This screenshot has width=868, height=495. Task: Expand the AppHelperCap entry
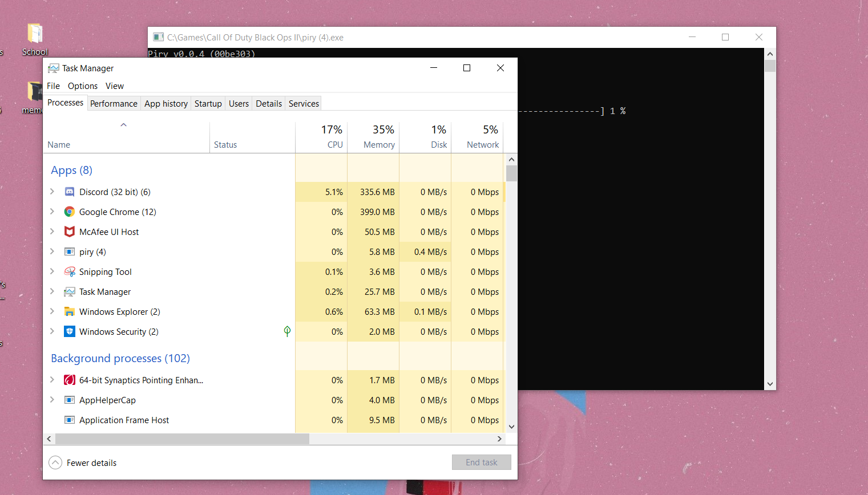click(52, 400)
